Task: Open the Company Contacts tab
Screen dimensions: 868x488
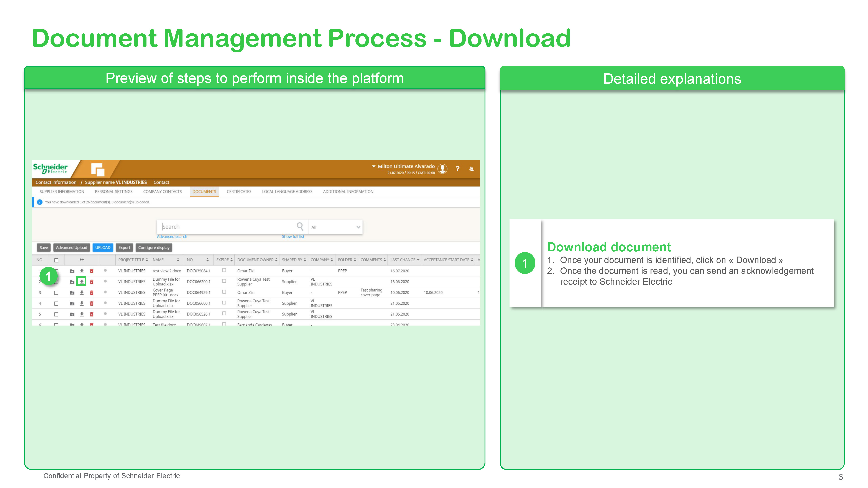Action: [162, 192]
